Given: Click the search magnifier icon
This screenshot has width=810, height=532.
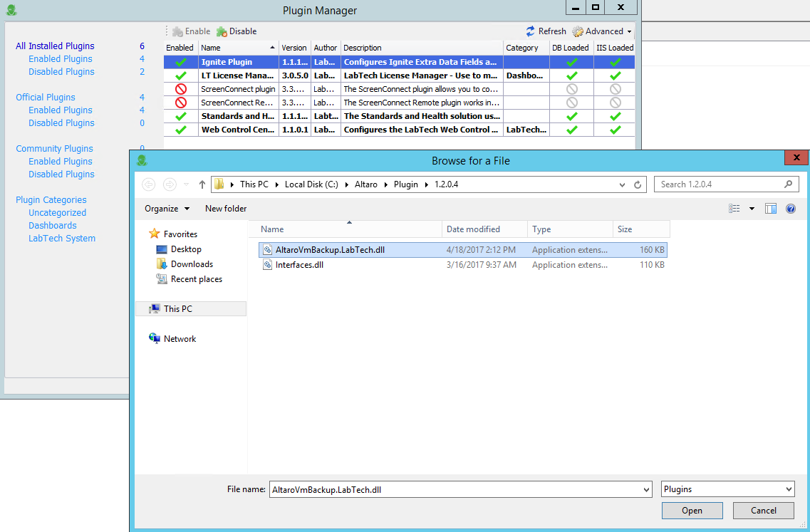Looking at the screenshot, I should [x=788, y=184].
